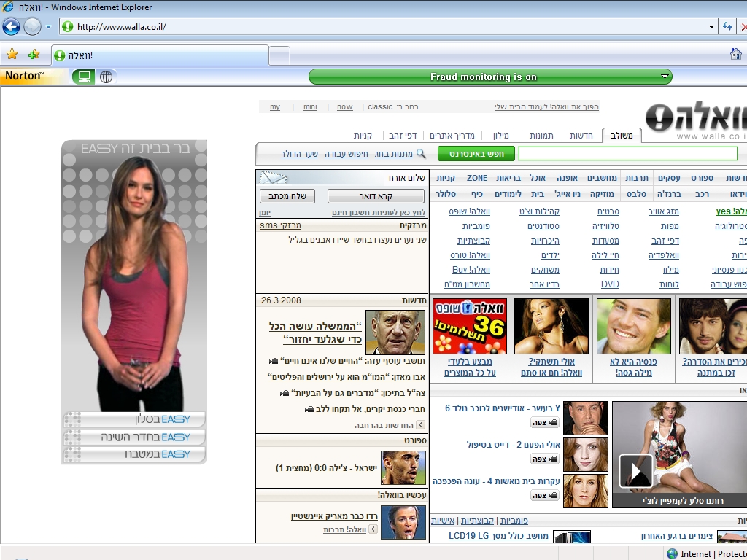Click the Refresh page icon
The image size is (747, 560).
coord(727,27)
